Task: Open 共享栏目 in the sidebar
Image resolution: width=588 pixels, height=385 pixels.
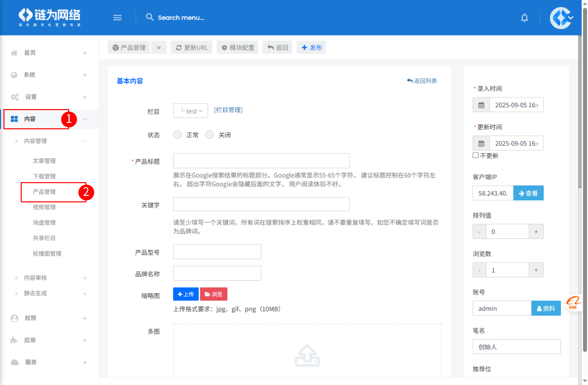Action: pos(44,238)
